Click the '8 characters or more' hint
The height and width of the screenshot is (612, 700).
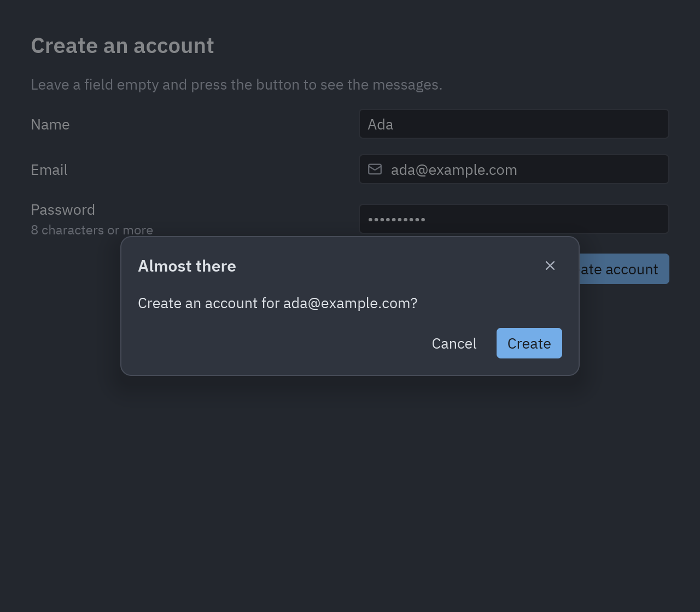[x=92, y=230]
